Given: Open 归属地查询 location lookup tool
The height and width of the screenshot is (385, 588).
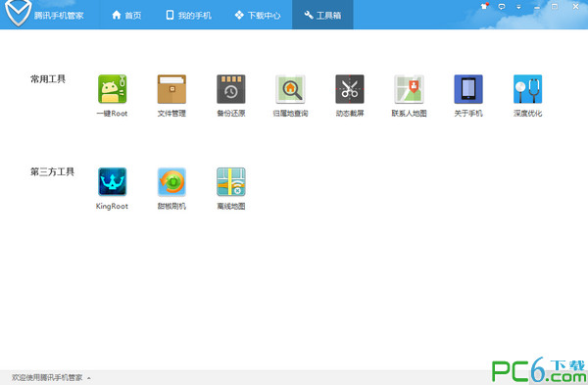Looking at the screenshot, I should click(x=290, y=89).
